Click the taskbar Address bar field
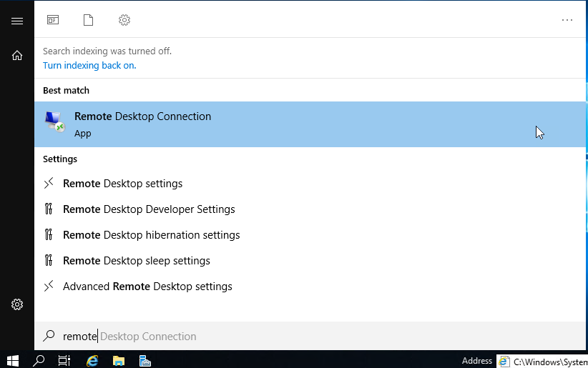Viewport: 588px width, 368px height. (x=547, y=361)
